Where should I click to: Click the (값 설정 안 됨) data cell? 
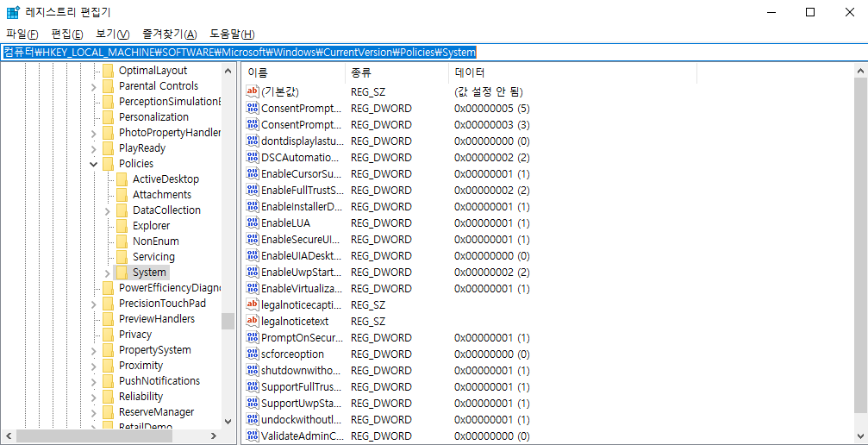click(488, 91)
